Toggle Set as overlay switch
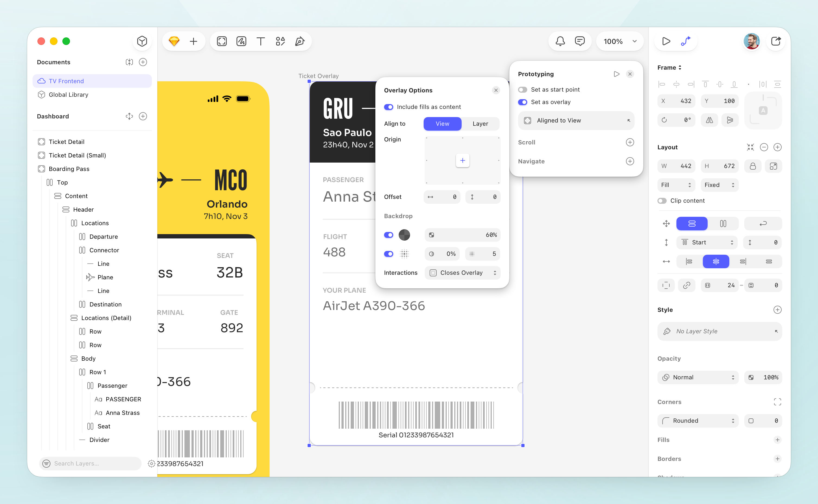This screenshot has height=504, width=818. [522, 102]
